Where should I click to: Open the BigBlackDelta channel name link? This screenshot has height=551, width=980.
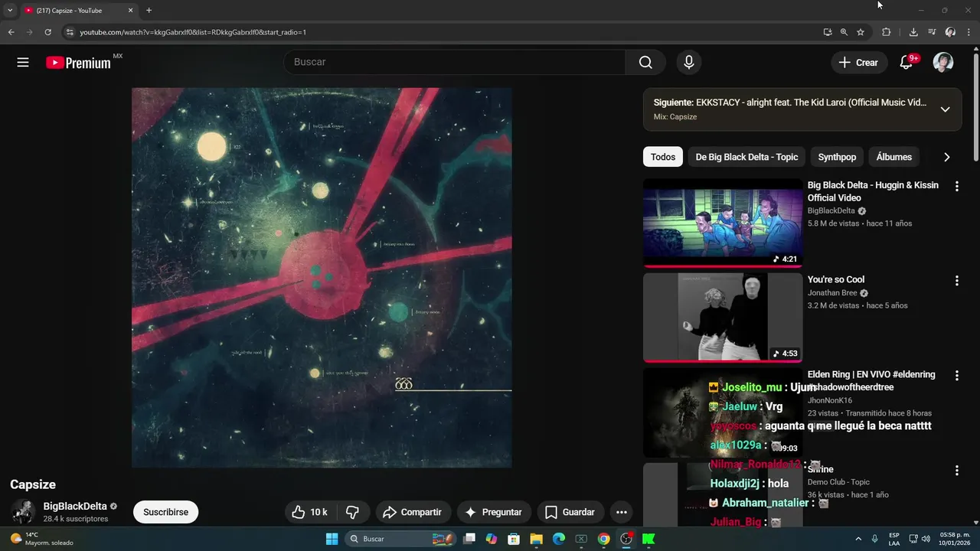(x=75, y=506)
